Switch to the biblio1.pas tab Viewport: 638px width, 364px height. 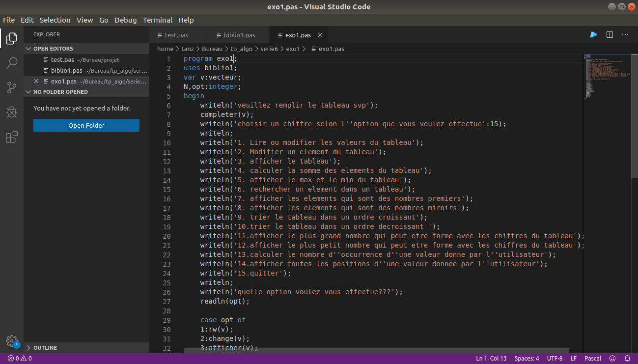[239, 35]
